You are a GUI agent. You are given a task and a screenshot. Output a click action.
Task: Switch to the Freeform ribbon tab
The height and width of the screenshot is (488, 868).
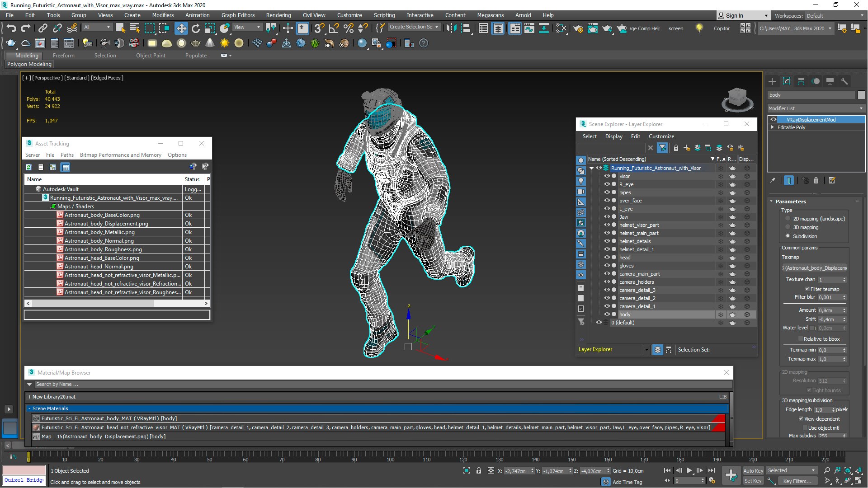63,56
